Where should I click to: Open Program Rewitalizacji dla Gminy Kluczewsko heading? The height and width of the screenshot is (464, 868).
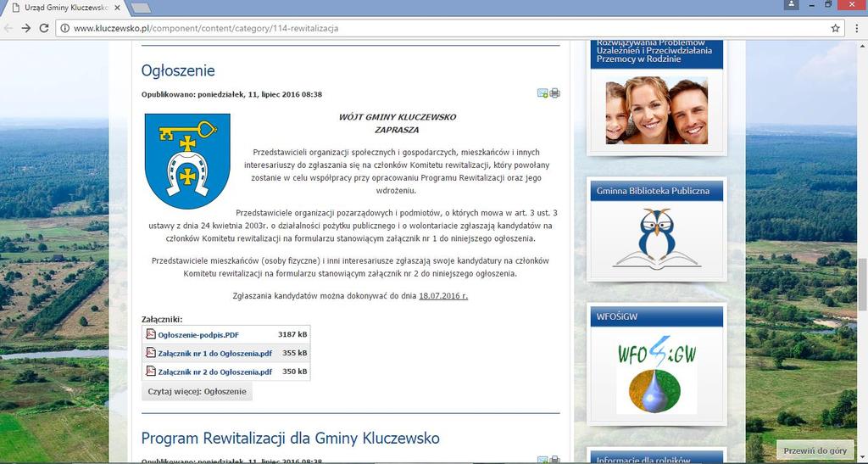tap(290, 438)
